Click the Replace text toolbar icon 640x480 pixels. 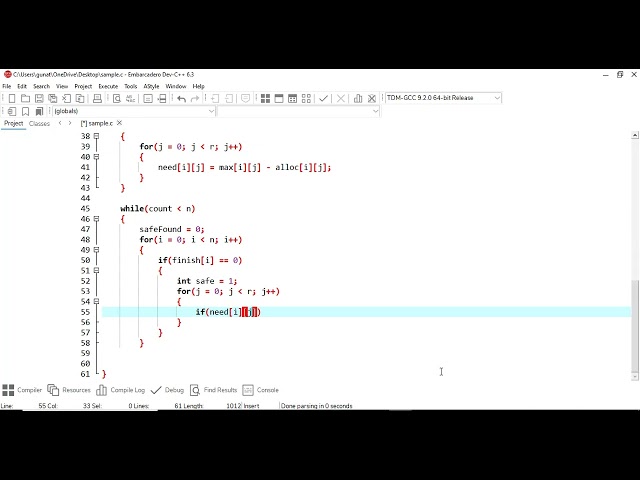click(131, 98)
